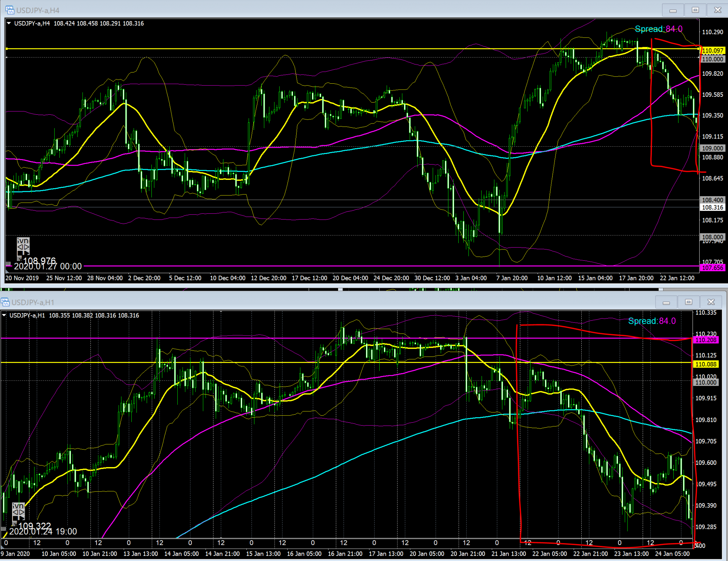Click the 7 Jan 20:00 time label on H4

512,278
